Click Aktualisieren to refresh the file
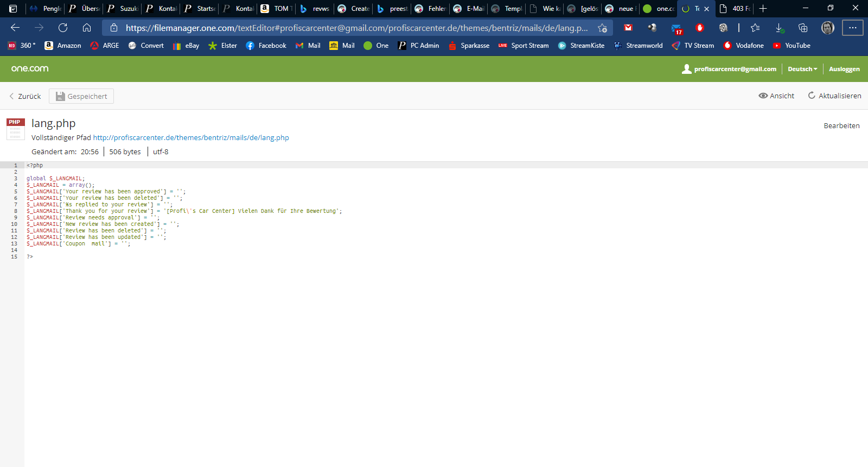Screen dimensions: 868x467 [x=834, y=96]
